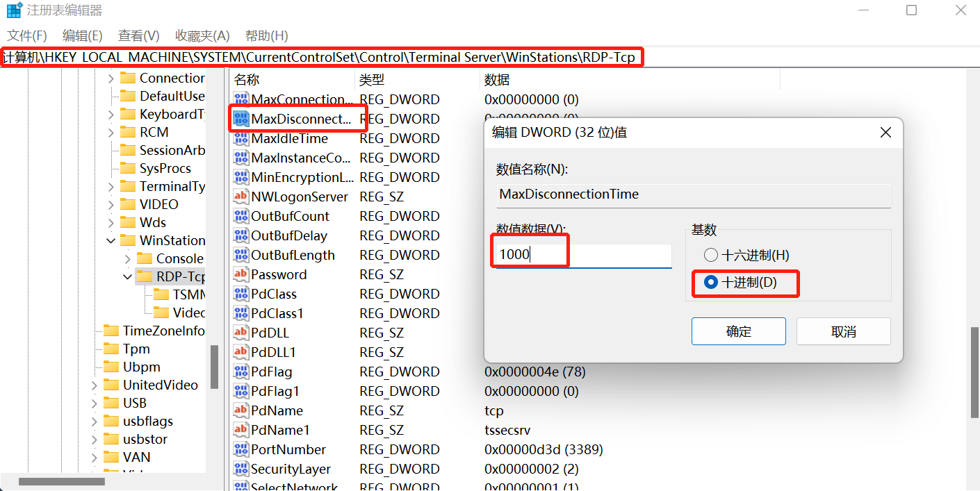Click the PortNumber DWORD value icon
Screen dimensions: 980x491
tap(240, 449)
